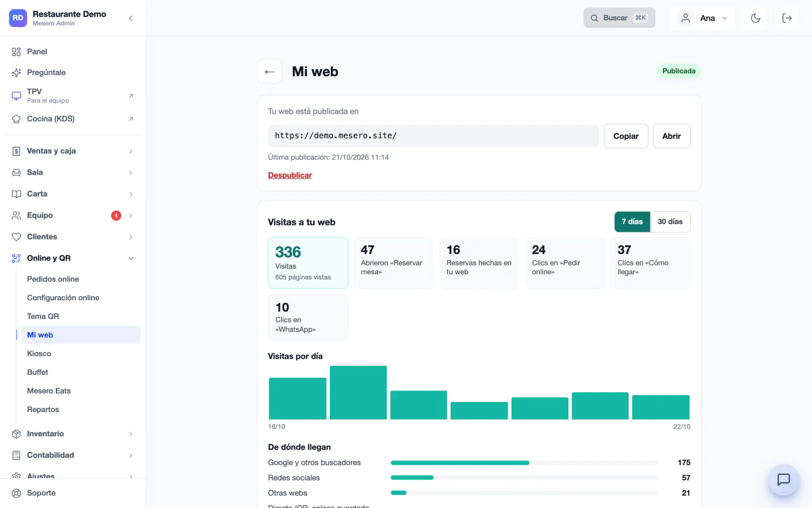This screenshot has height=508, width=812.
Task: Expand the Equipo menu chevron
Action: [x=131, y=215]
